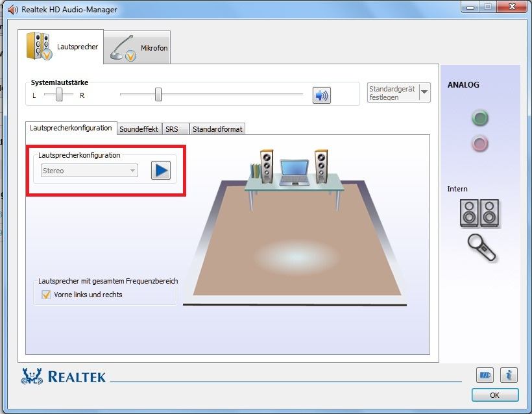This screenshot has width=532, height=414.
Task: Open the SRS tab
Action: (x=175, y=129)
